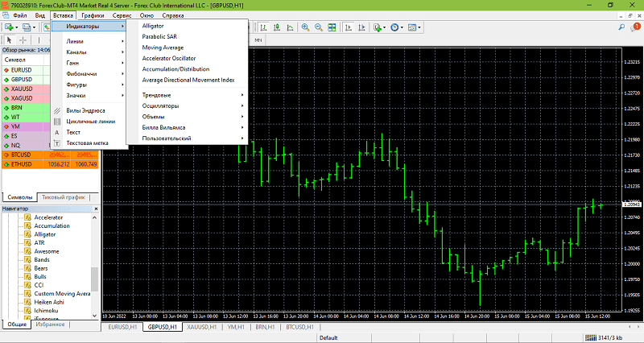Expand the Пользовательский submenu
Image resolution: width=644 pixels, height=343 pixels.
pos(188,138)
